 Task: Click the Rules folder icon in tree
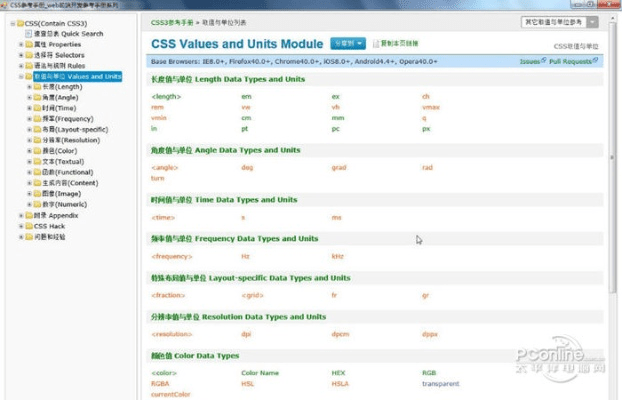(27, 66)
